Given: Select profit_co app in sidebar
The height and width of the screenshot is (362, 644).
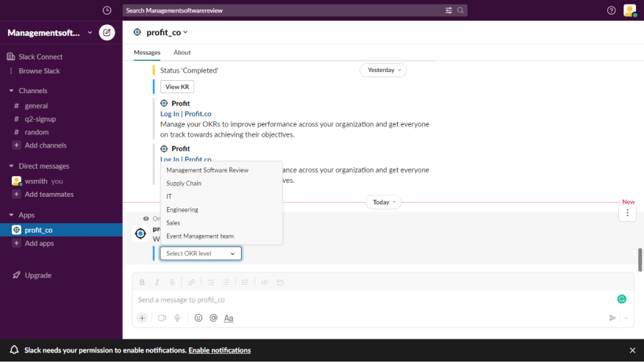Looking at the screenshot, I should point(61,230).
